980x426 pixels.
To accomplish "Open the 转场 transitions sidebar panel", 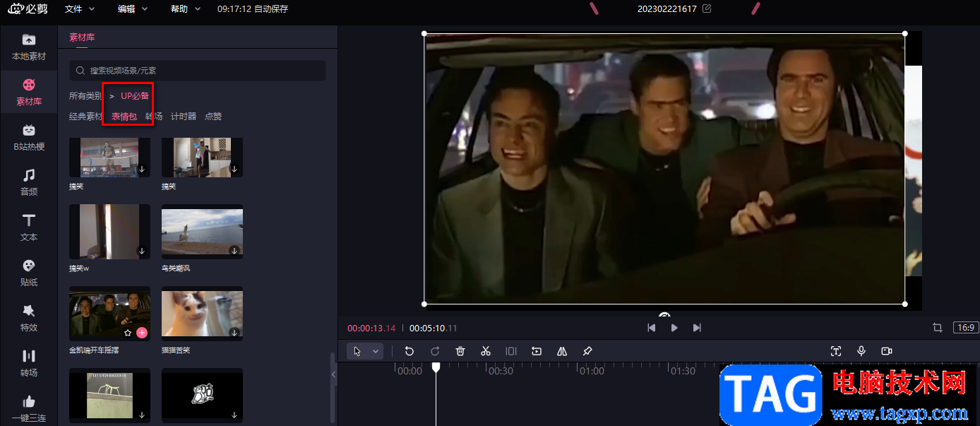I will tap(28, 364).
